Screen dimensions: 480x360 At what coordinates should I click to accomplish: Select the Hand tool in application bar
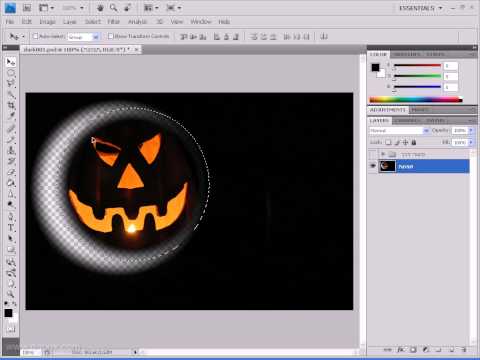(100, 8)
